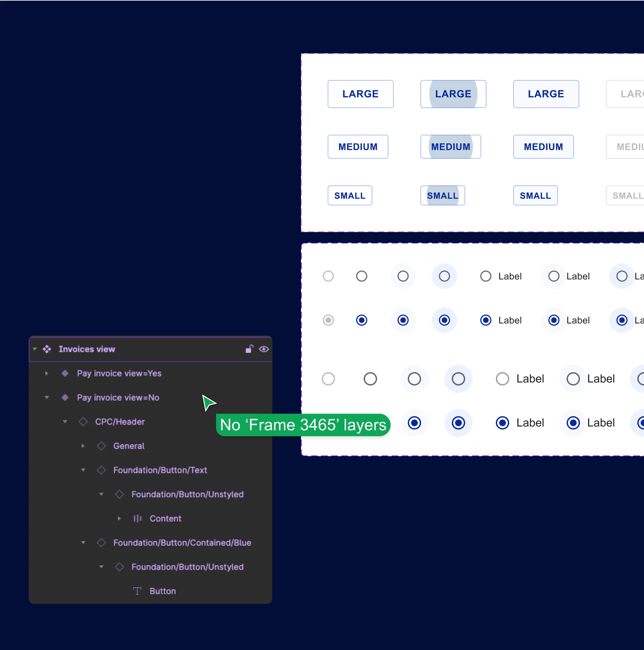Screen dimensions: 644x650
Task: Select the 'General' layer row
Action: tap(150, 446)
